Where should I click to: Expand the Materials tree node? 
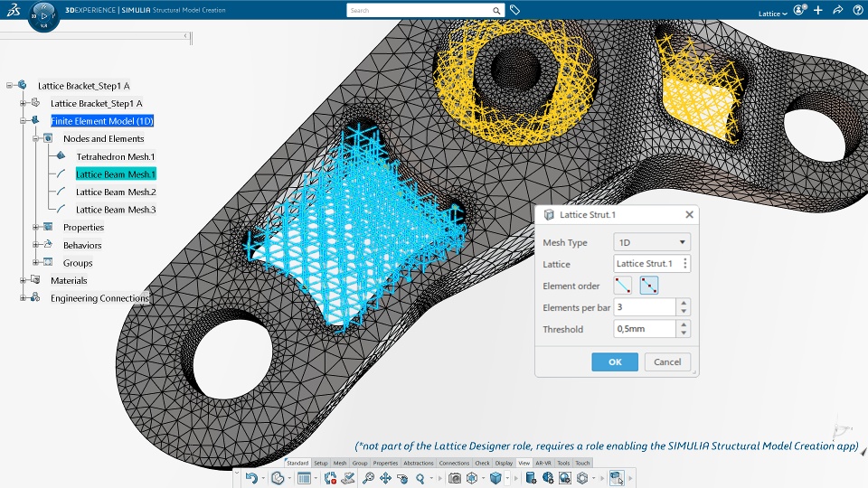click(x=23, y=280)
